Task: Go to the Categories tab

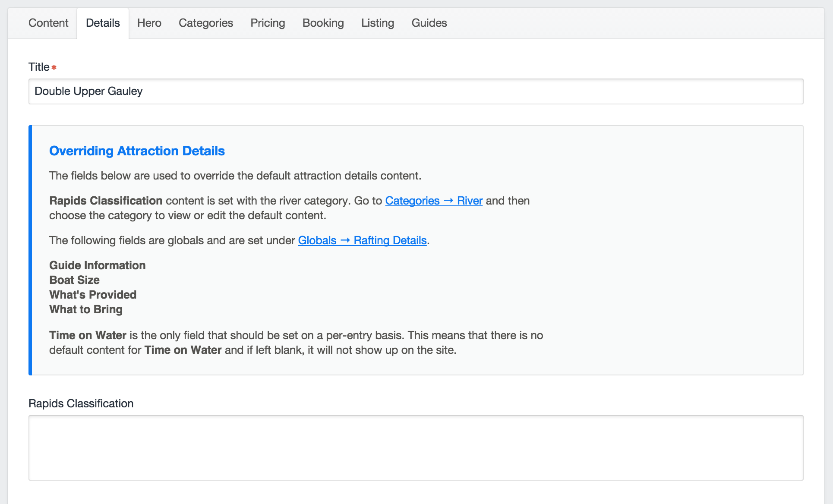Action: pos(206,23)
